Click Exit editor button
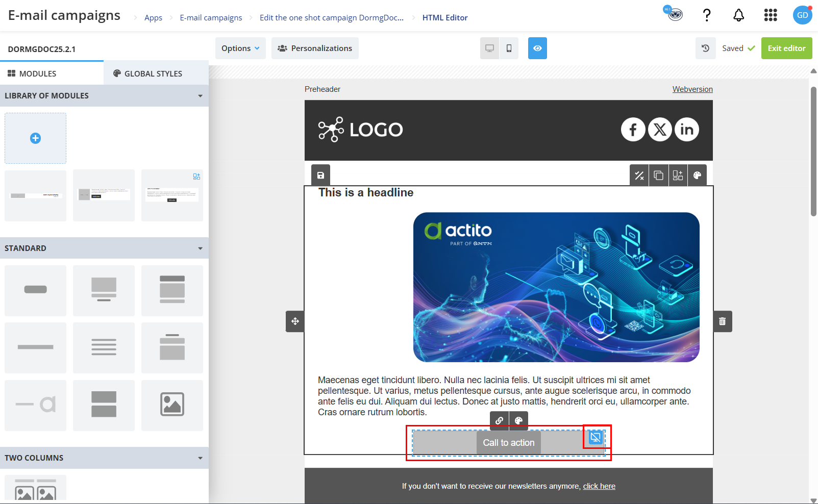818x504 pixels. pos(786,48)
